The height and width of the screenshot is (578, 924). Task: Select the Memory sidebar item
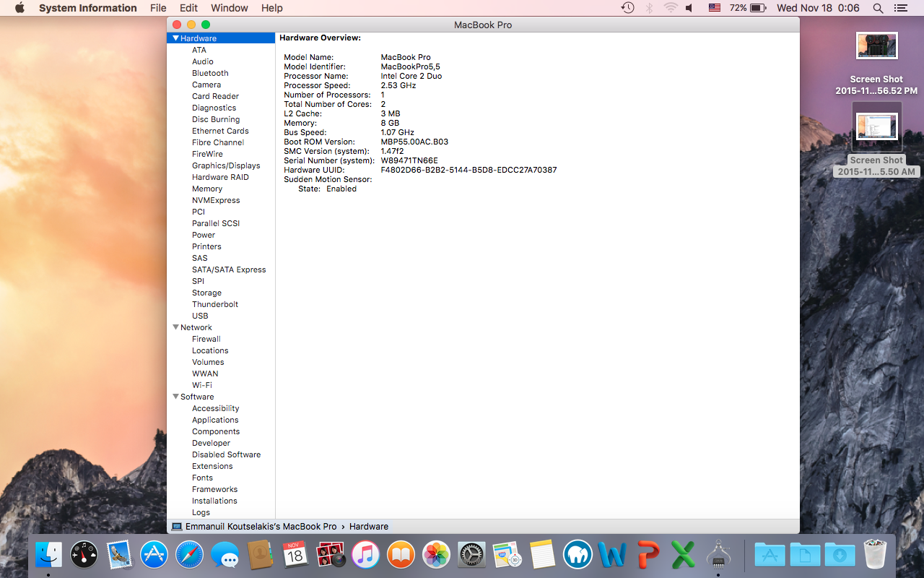point(207,189)
